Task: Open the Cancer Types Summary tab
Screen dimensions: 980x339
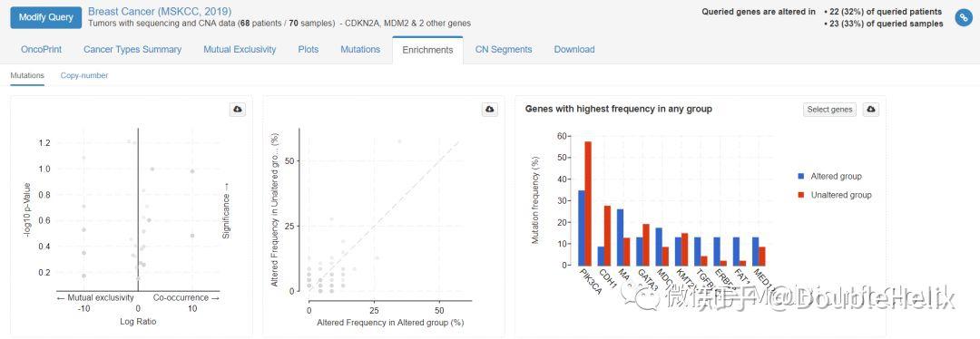Action: (x=132, y=49)
